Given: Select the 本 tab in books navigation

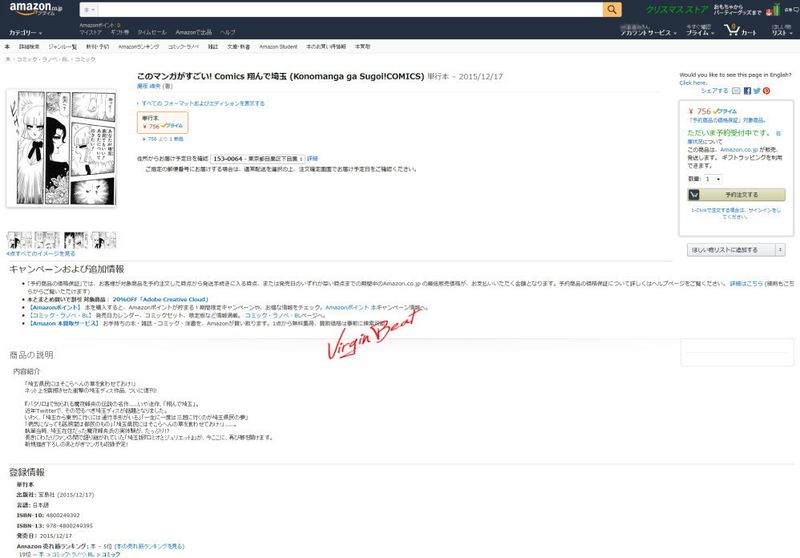Looking at the screenshot, I should (7, 46).
